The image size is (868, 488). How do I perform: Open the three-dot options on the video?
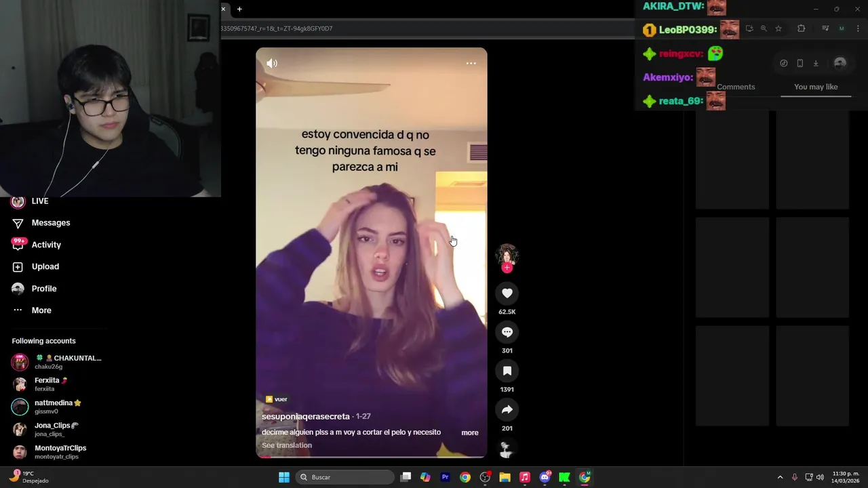[471, 63]
